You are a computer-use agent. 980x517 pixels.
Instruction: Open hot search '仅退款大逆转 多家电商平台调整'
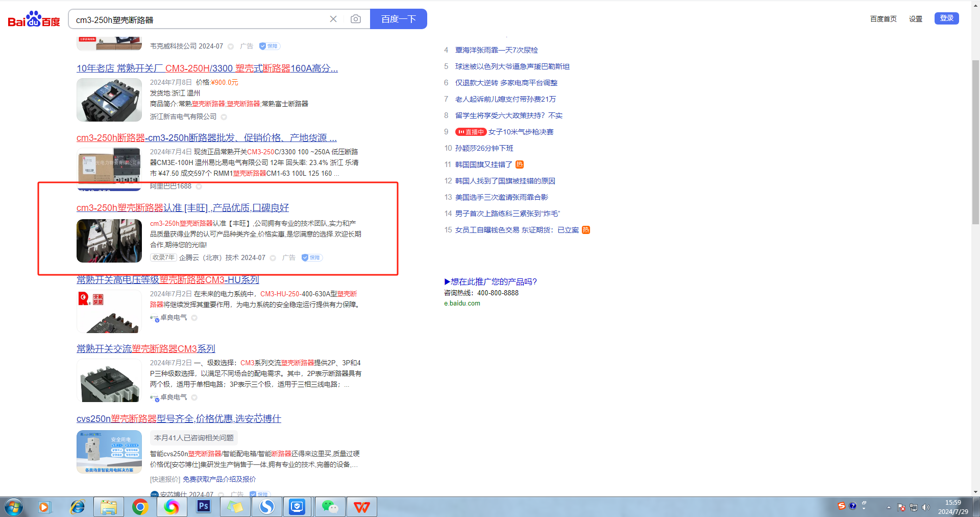tap(506, 83)
